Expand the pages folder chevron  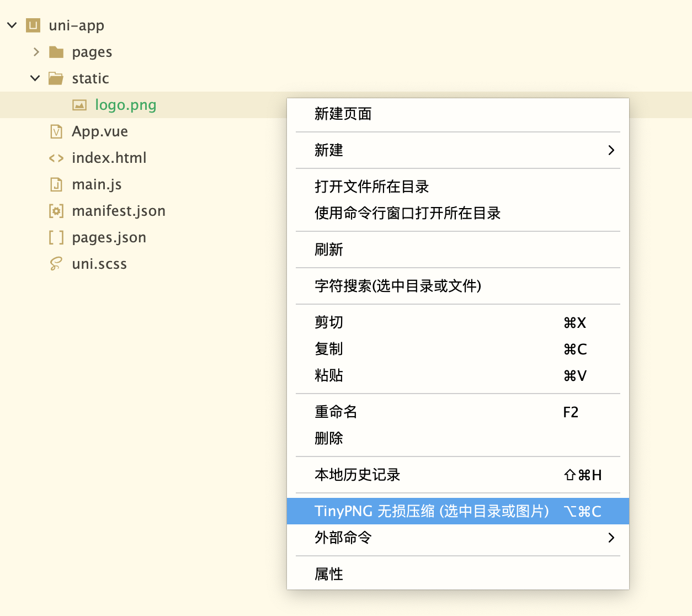tap(36, 52)
